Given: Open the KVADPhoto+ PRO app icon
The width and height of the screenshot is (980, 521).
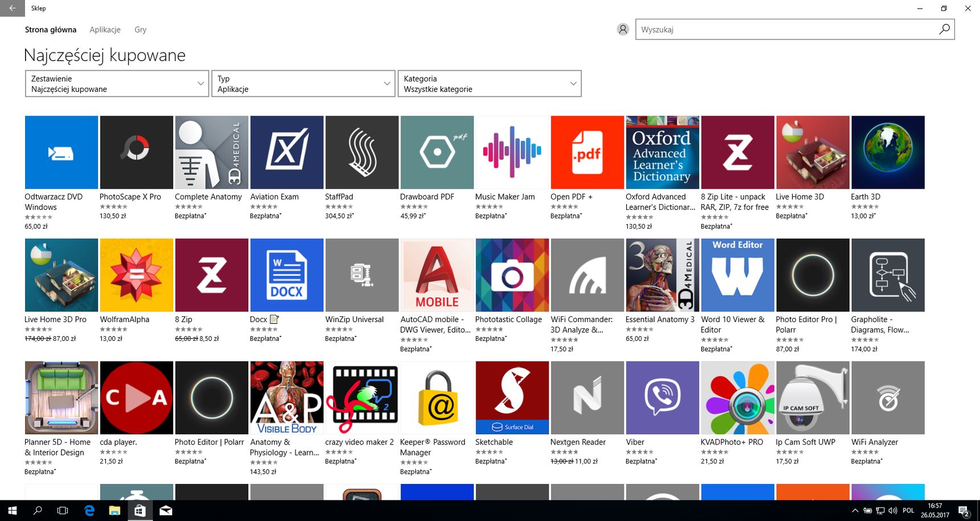Looking at the screenshot, I should tap(738, 397).
